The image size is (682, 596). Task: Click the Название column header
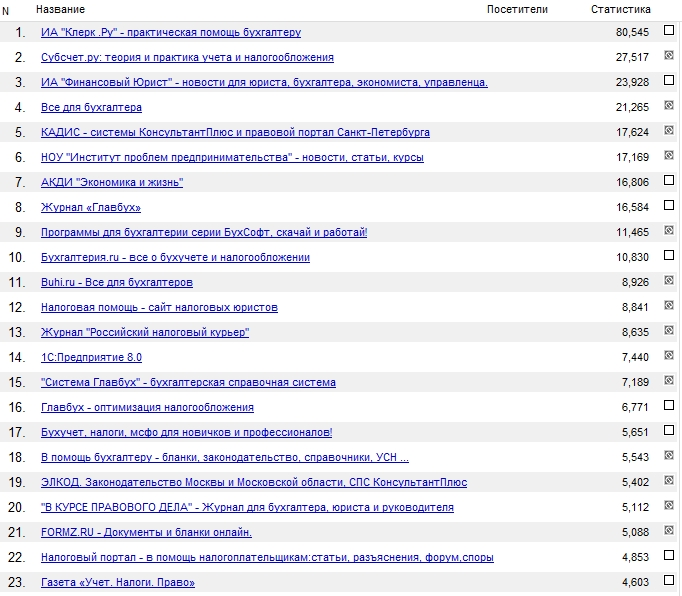[x=60, y=10]
